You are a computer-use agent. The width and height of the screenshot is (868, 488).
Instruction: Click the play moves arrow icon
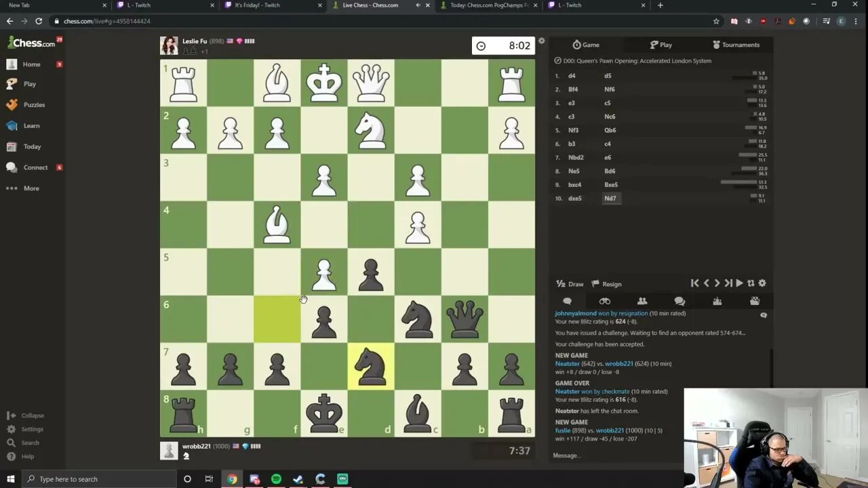pos(739,283)
